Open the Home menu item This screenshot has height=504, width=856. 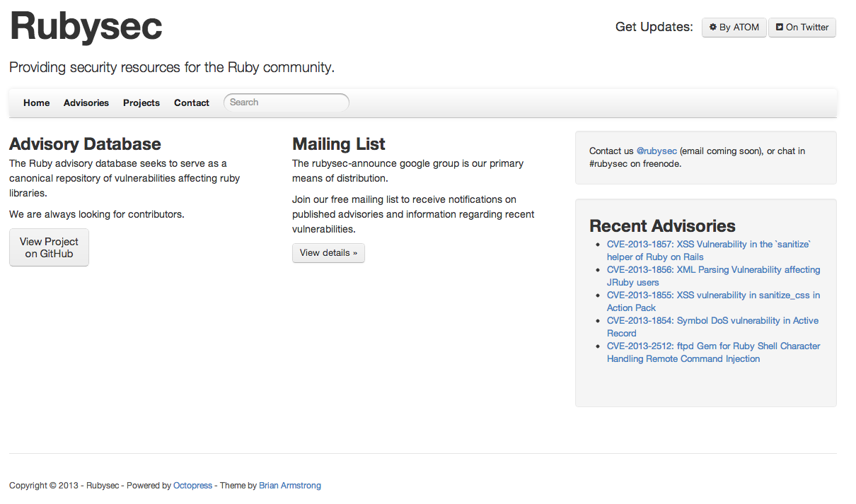[37, 103]
